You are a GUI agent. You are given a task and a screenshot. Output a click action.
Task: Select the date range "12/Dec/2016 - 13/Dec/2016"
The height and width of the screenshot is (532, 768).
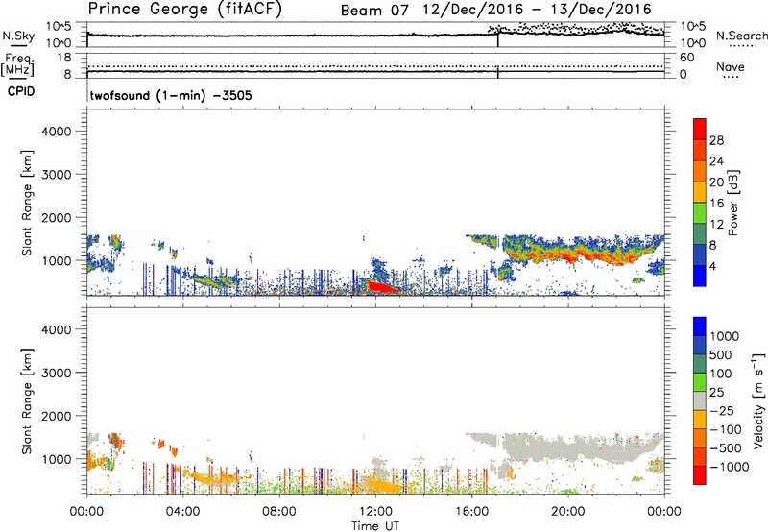tap(538, 10)
